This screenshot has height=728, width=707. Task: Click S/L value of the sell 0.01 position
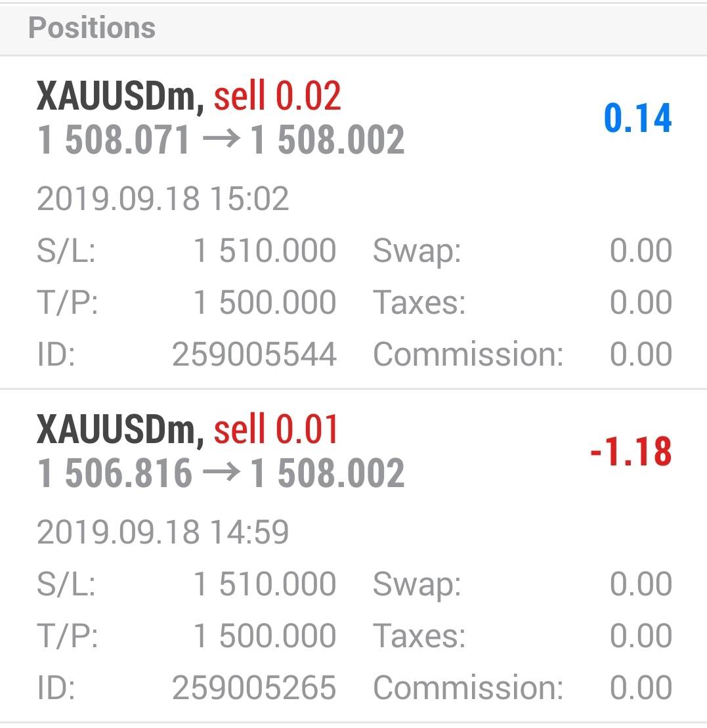click(265, 584)
